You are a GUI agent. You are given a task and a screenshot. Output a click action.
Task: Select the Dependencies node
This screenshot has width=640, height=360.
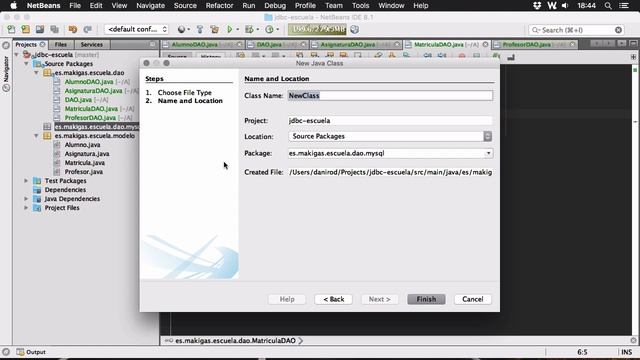tap(65, 190)
